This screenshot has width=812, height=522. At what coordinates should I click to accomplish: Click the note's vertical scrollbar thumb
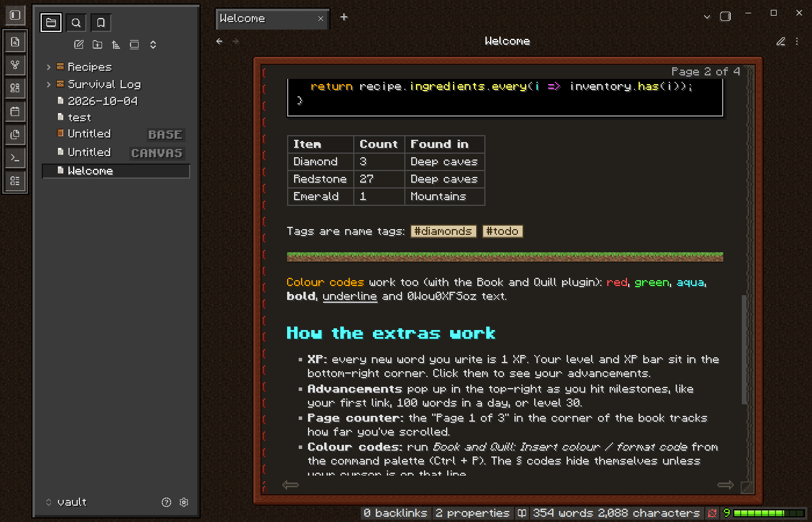click(744, 350)
